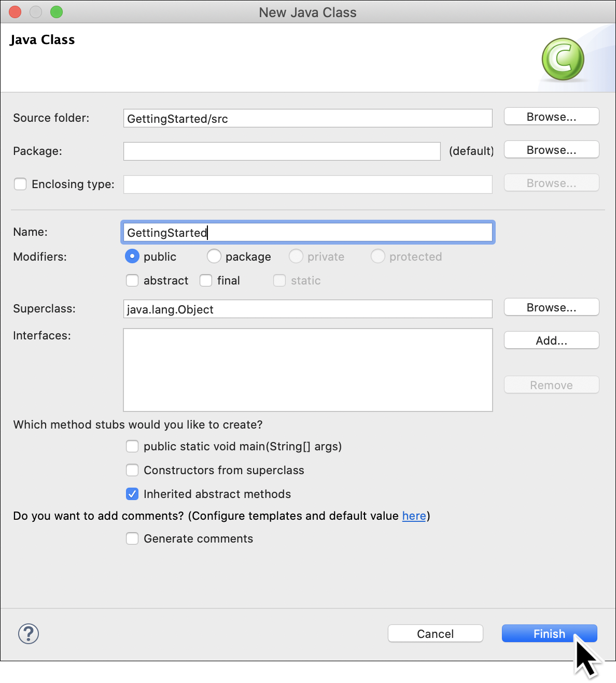Check the abstract modifier checkbox
The image size is (616, 683).
pos(132,280)
